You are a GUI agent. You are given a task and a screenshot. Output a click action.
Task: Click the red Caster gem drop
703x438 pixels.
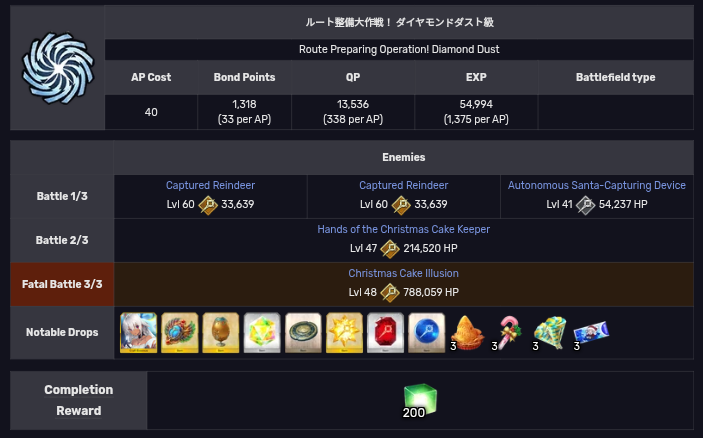coord(386,333)
